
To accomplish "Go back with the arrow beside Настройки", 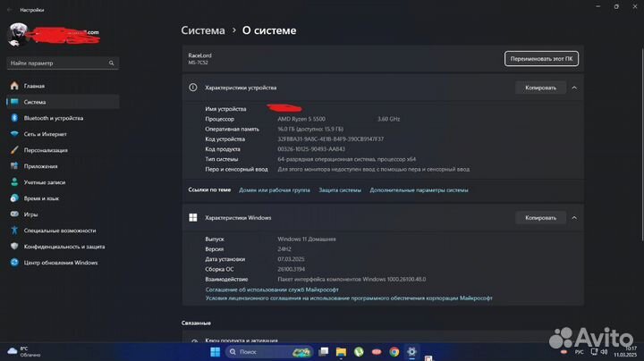I will [x=10, y=10].
